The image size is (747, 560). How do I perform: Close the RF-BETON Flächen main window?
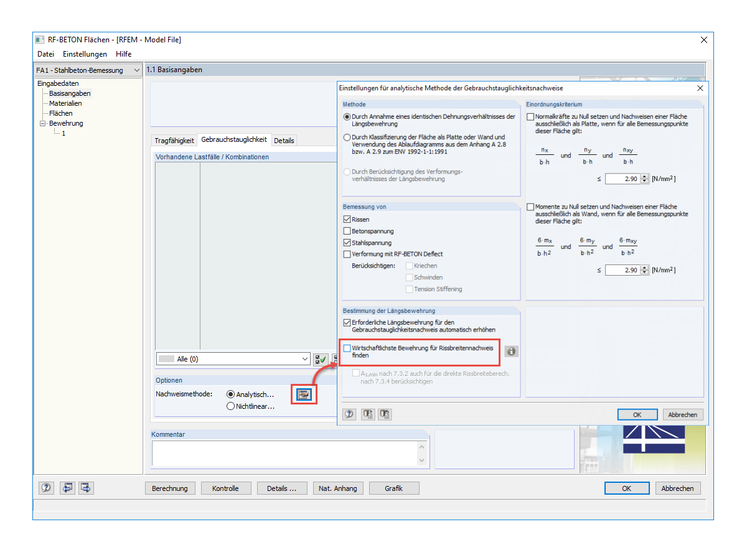click(704, 40)
